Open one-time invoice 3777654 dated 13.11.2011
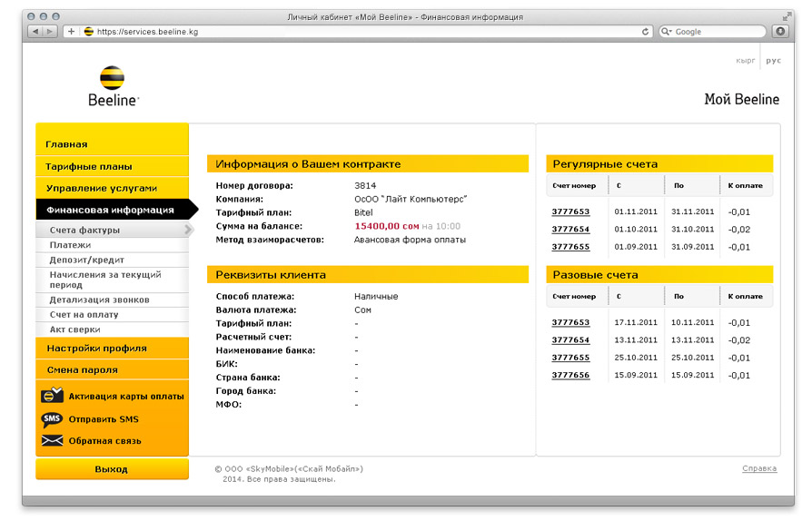The height and width of the screenshot is (521, 812). (570, 339)
